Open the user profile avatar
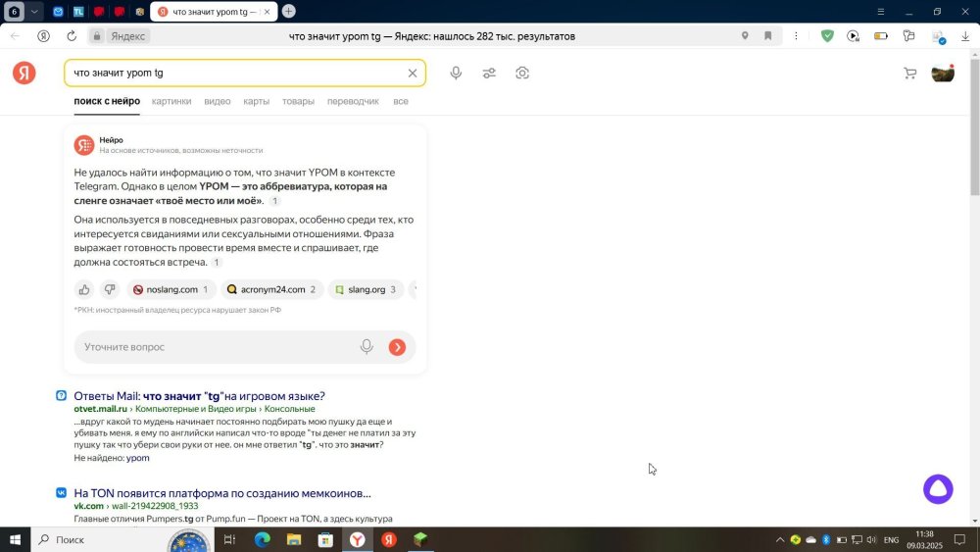980x552 pixels. (x=943, y=74)
